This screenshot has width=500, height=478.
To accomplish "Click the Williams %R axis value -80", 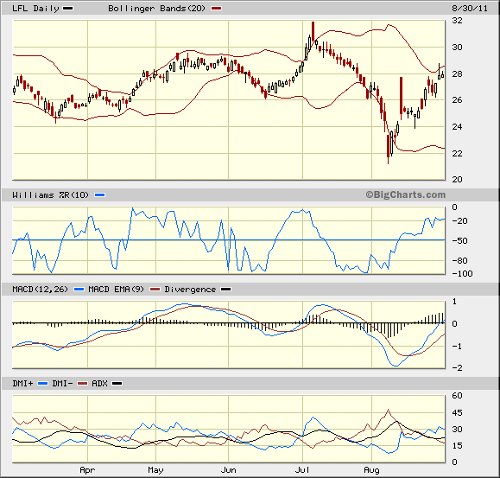I will click(x=460, y=260).
